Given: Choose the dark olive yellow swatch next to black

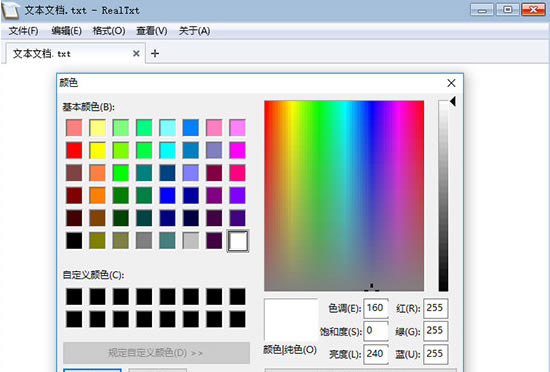Looking at the screenshot, I should 98,241.
